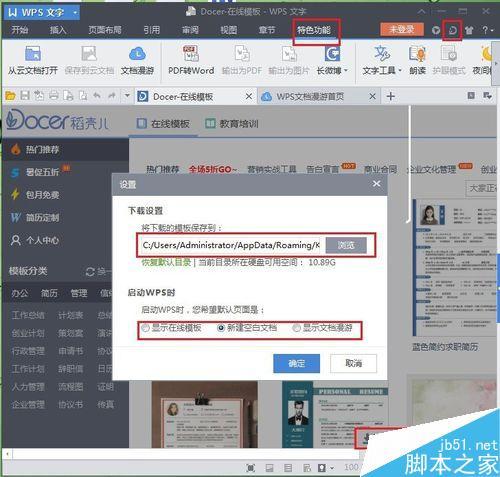The height and width of the screenshot is (477, 500).
Task: Expand the 文字工具 dropdown arrow
Action: [x=400, y=71]
